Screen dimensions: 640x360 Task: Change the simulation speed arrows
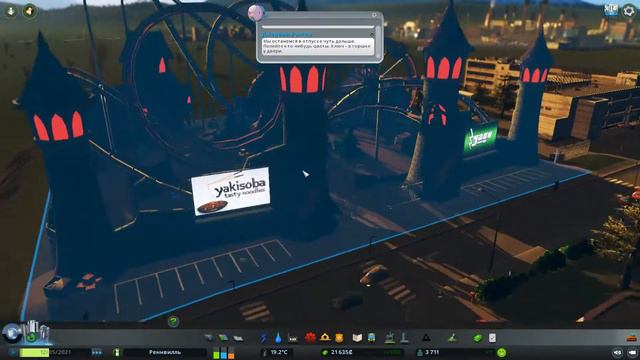[x=97, y=352]
